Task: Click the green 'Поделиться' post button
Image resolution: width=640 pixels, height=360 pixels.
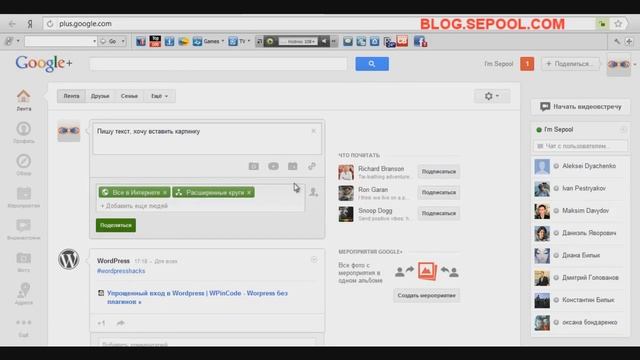Action: (116, 225)
